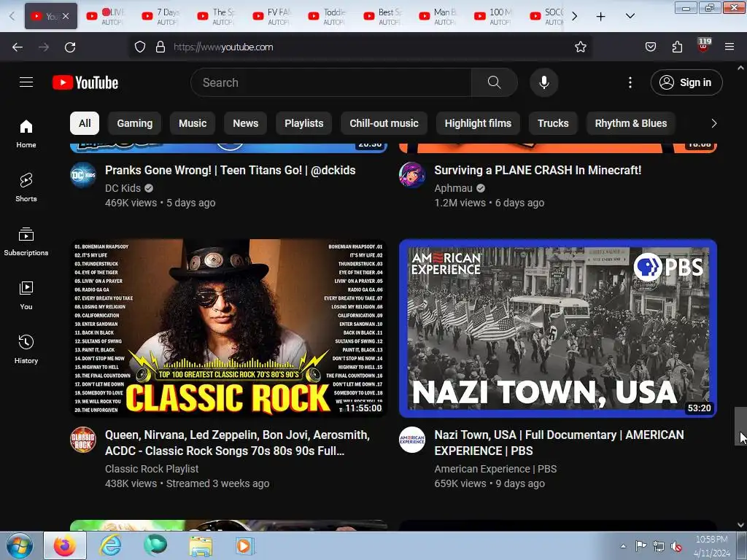
Task: Switch to the 100 M browser tab
Action: point(494,17)
